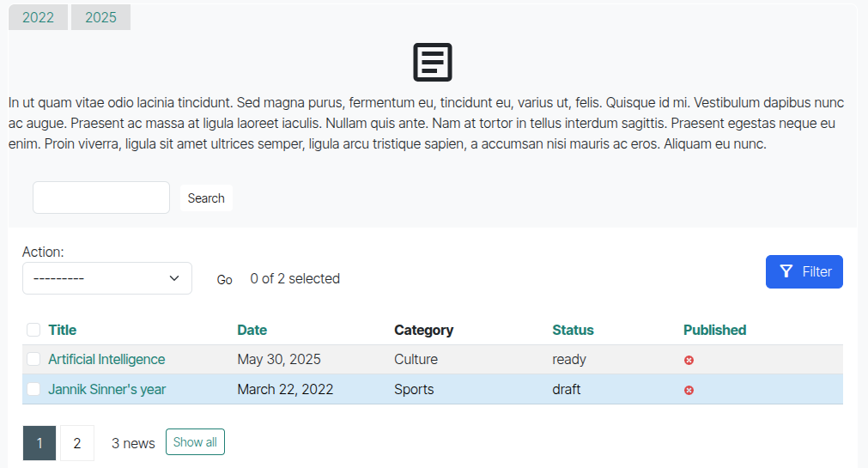Click the red unpublished icon for Jannik Sinner's year

(x=689, y=390)
